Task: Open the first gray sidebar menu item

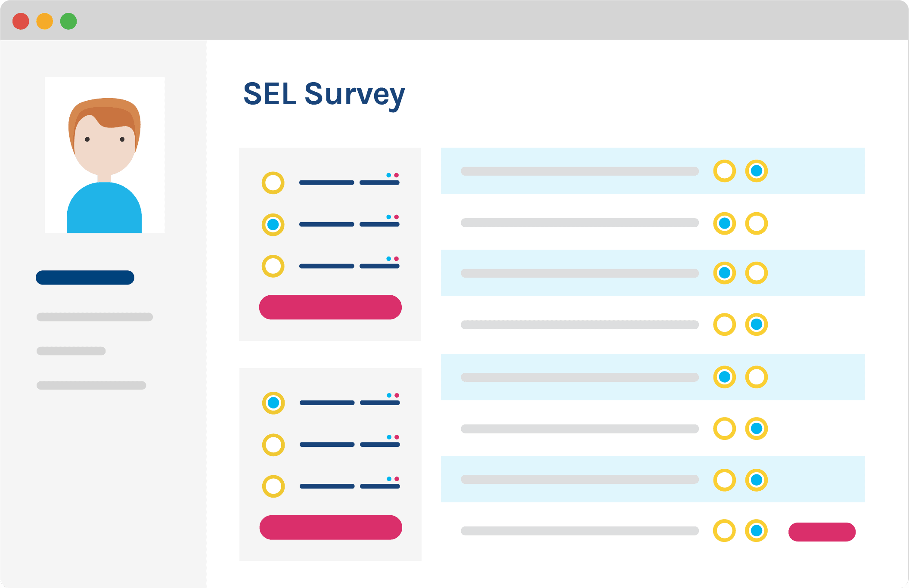Action: [95, 317]
